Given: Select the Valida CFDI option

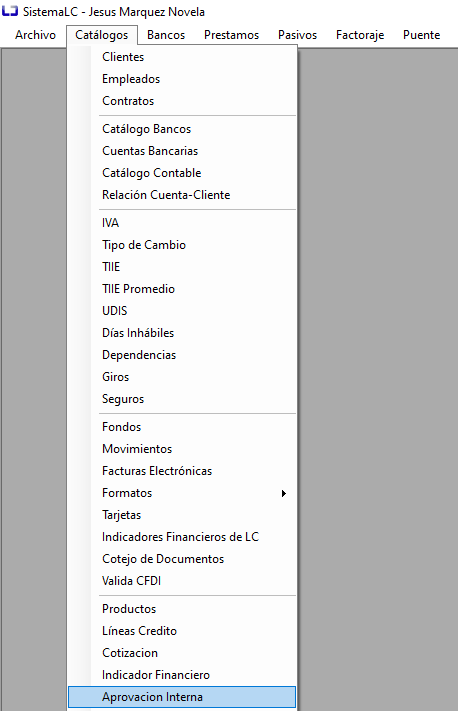Looking at the screenshot, I should coord(182,581).
